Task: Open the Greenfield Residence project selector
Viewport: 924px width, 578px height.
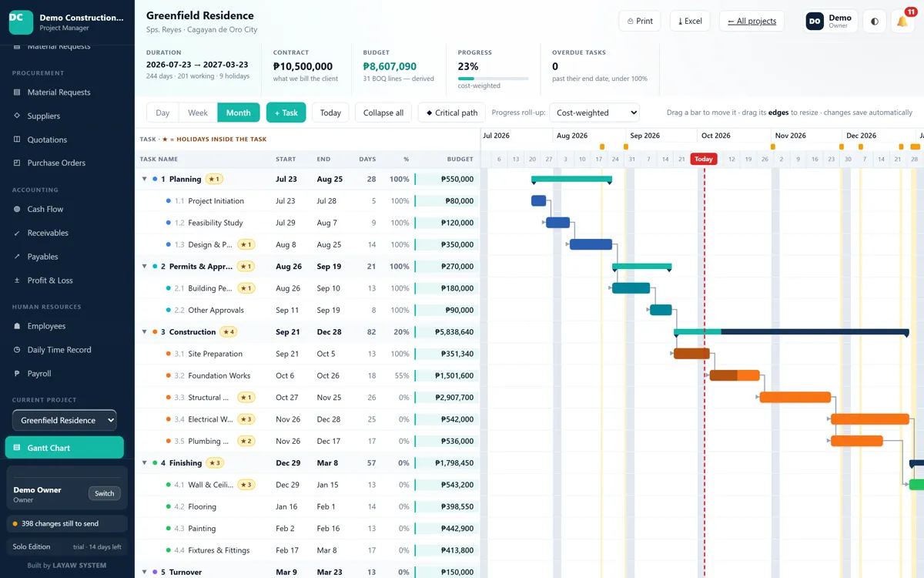Action: point(65,420)
